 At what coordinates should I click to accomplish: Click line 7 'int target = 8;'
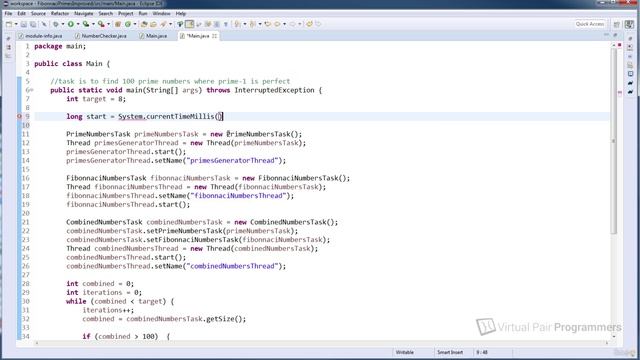[x=96, y=99]
